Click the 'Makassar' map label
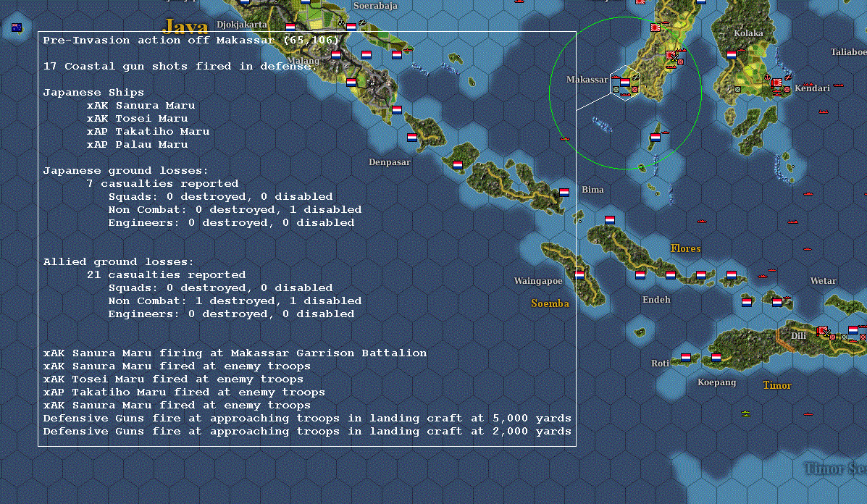The width and height of the screenshot is (867, 504). 587,80
